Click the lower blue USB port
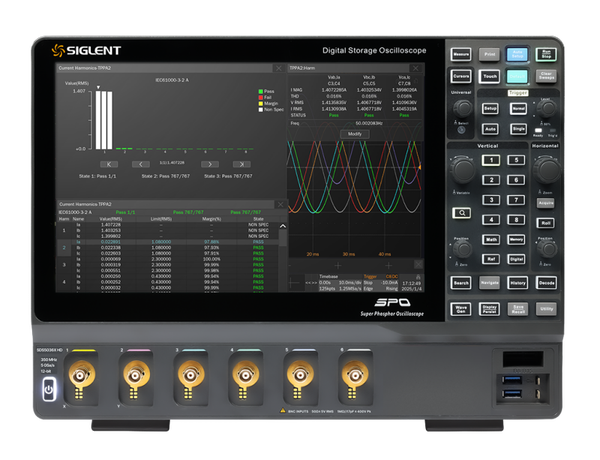The width and height of the screenshot is (600, 460). (x=513, y=393)
